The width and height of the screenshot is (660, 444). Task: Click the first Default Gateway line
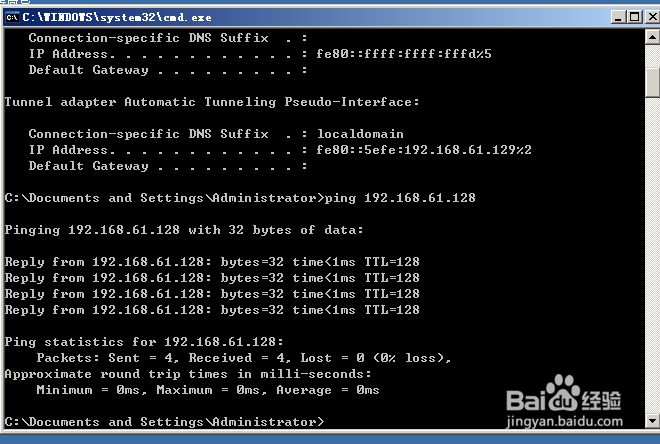168,70
